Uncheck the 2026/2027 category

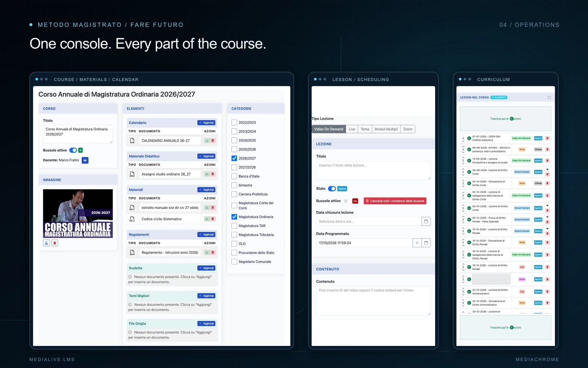click(234, 158)
